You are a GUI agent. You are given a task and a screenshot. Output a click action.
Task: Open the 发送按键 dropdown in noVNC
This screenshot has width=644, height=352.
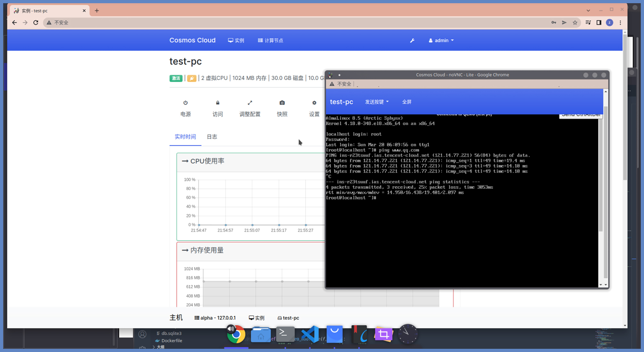tap(377, 102)
